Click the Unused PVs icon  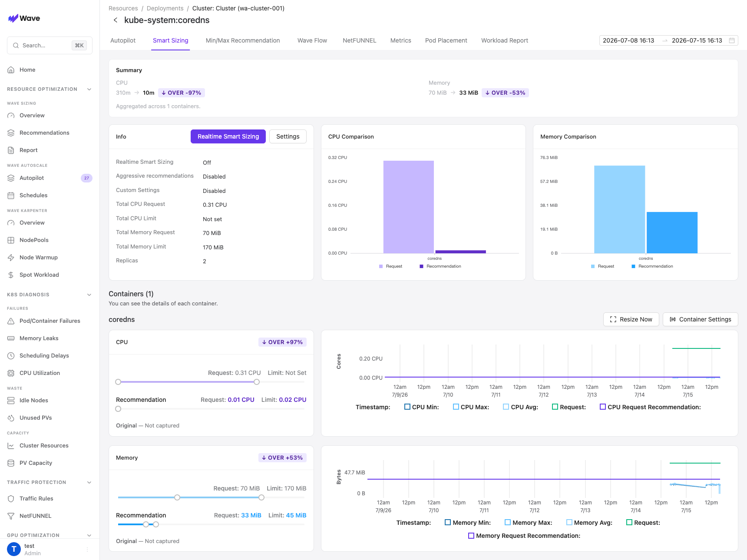pyautogui.click(x=11, y=418)
